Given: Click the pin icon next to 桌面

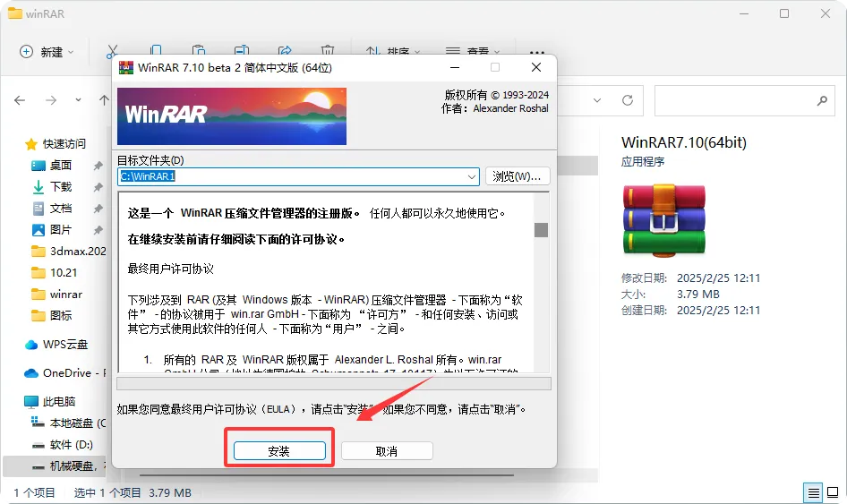Looking at the screenshot, I should [x=98, y=166].
